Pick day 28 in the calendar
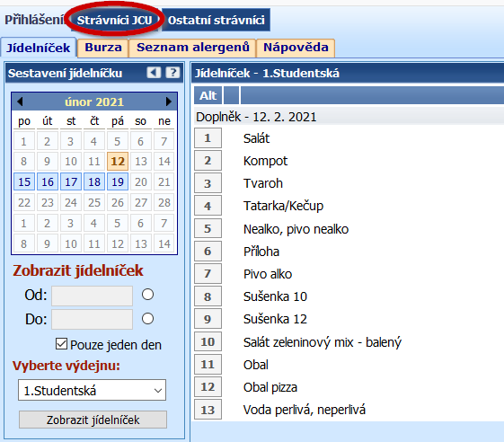This screenshot has width=504, height=442. (164, 202)
